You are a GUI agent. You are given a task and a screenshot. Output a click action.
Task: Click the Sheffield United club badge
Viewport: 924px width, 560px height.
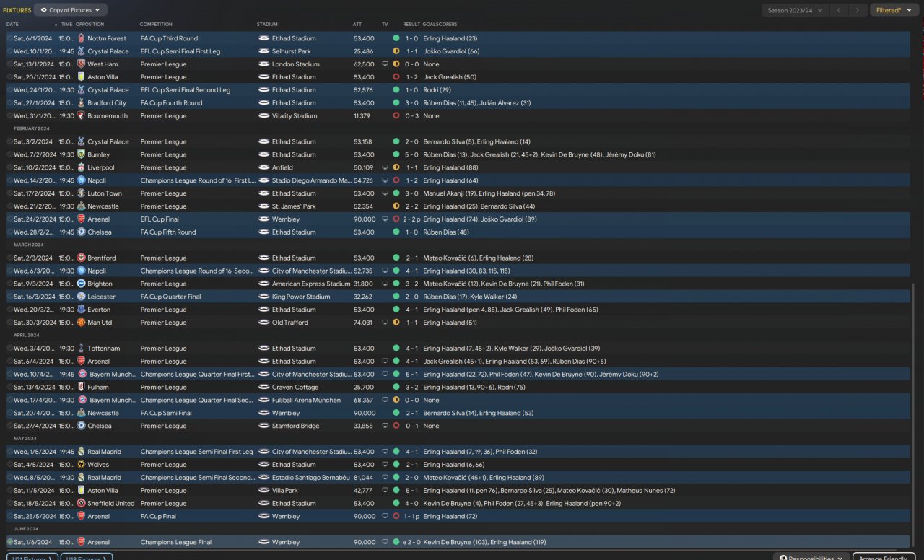coord(81,503)
